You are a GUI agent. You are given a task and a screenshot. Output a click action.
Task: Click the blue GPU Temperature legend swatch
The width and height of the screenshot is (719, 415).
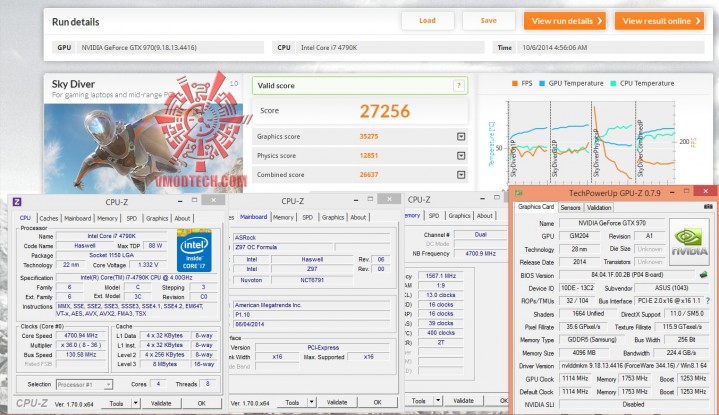point(542,83)
